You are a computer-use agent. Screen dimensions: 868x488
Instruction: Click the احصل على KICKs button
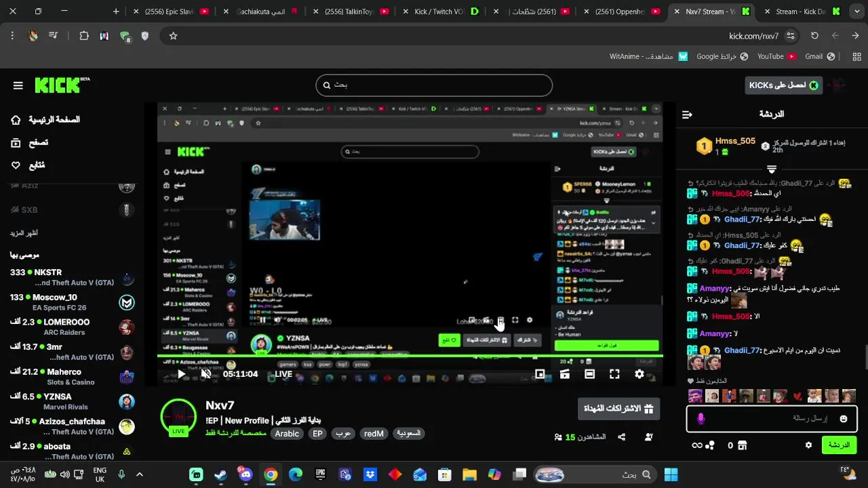click(783, 85)
